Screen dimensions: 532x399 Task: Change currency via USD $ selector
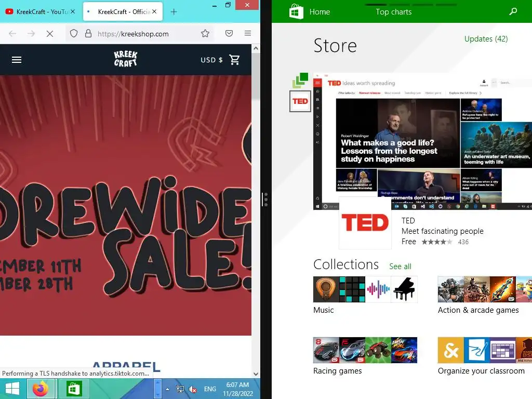tap(211, 60)
